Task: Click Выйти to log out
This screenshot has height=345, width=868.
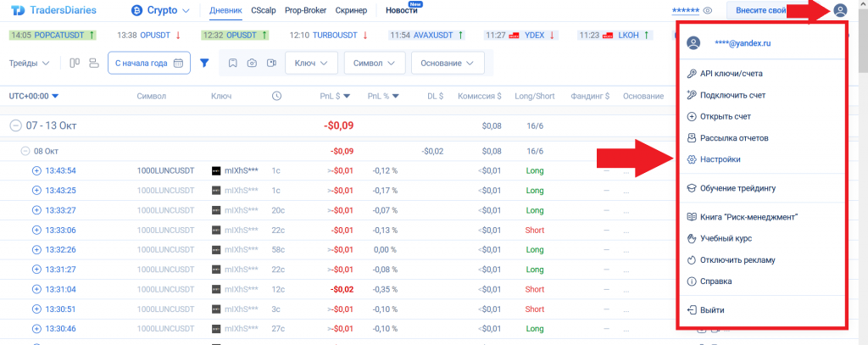Action: pos(711,310)
